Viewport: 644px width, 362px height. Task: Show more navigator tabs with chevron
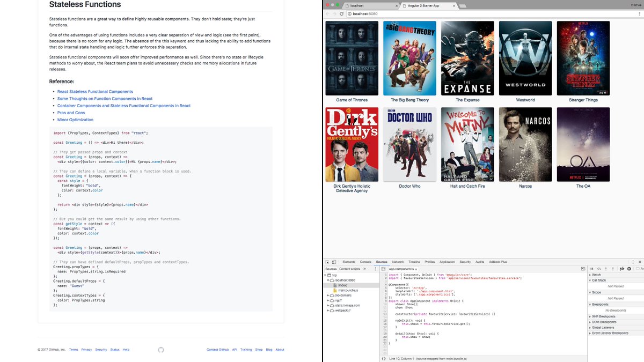(364, 269)
